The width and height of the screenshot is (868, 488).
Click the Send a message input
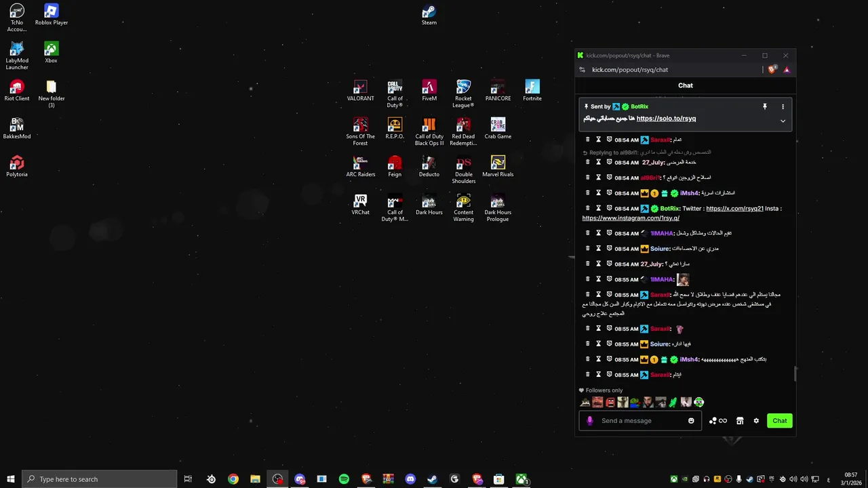point(642,421)
